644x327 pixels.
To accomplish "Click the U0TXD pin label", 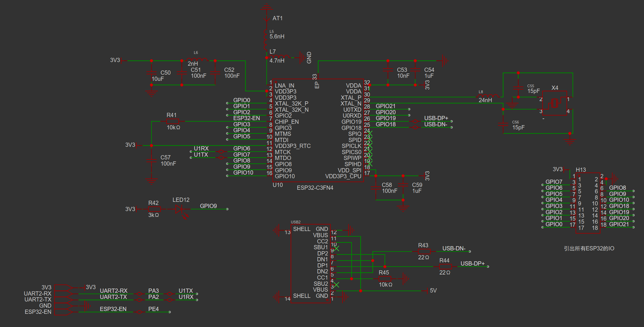I will pyautogui.click(x=352, y=110).
